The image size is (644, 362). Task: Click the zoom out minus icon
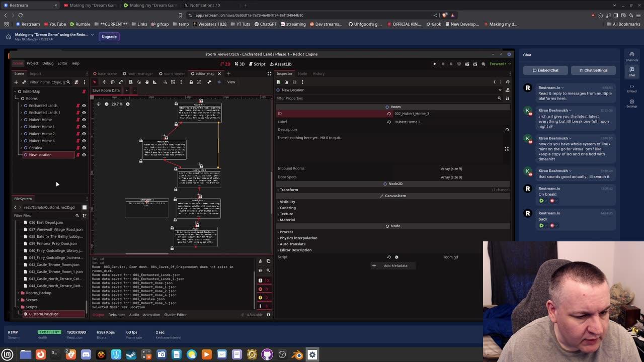pyautogui.click(x=106, y=104)
